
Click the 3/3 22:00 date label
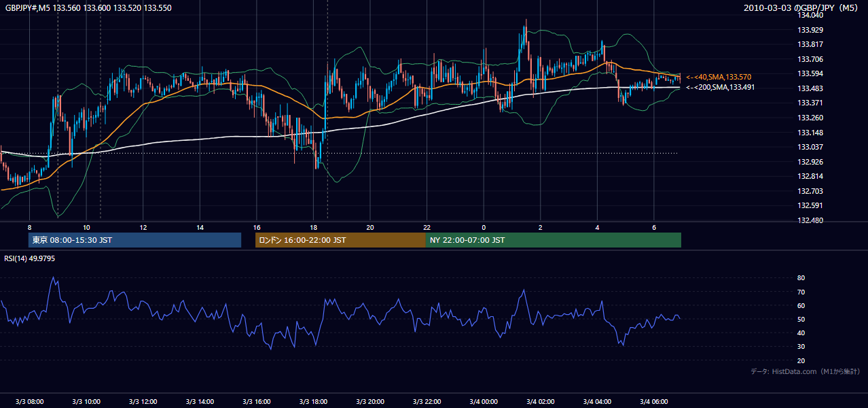(x=427, y=402)
